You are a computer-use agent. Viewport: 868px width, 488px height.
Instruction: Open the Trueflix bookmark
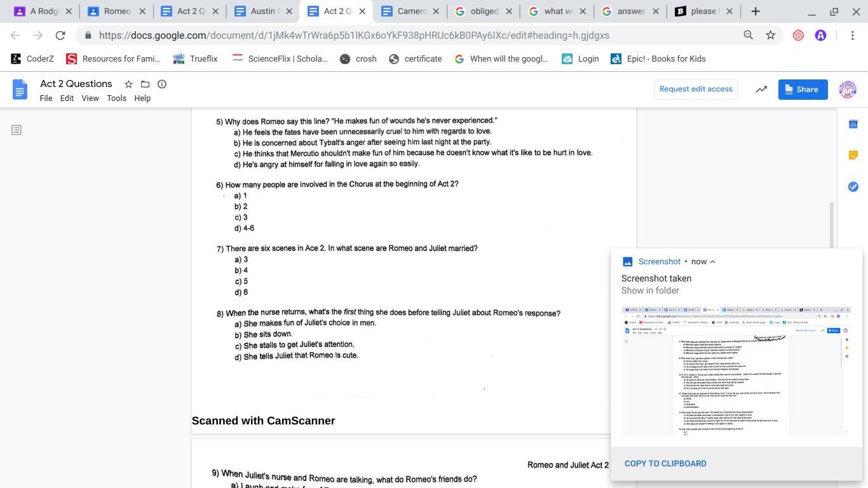[x=195, y=59]
